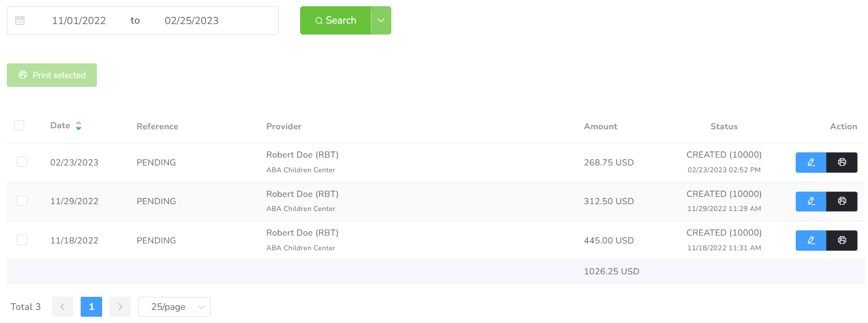Image resolution: width=868 pixels, height=323 pixels.
Task: Go to next page arrow
Action: [x=120, y=307]
